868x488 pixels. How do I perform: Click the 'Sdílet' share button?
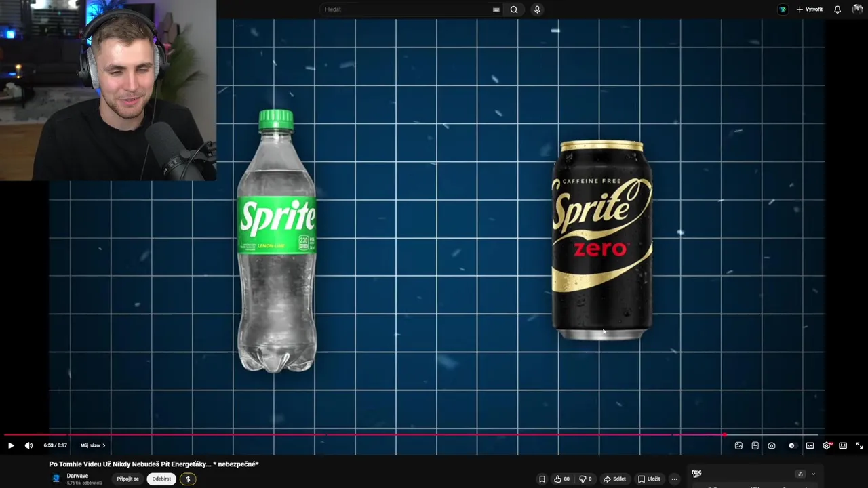[x=614, y=479]
